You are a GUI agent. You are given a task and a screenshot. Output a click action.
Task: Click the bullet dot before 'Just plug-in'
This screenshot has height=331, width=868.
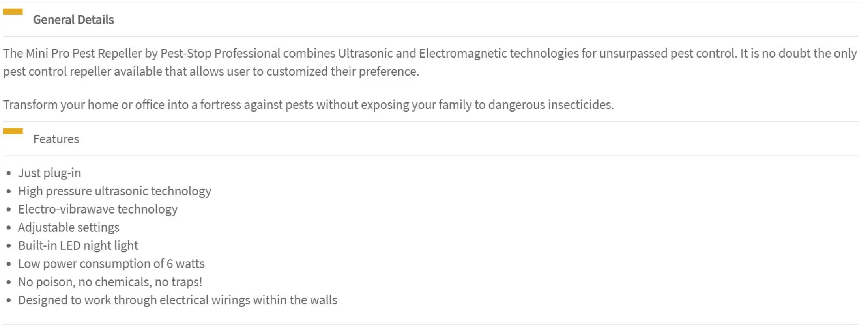point(9,173)
